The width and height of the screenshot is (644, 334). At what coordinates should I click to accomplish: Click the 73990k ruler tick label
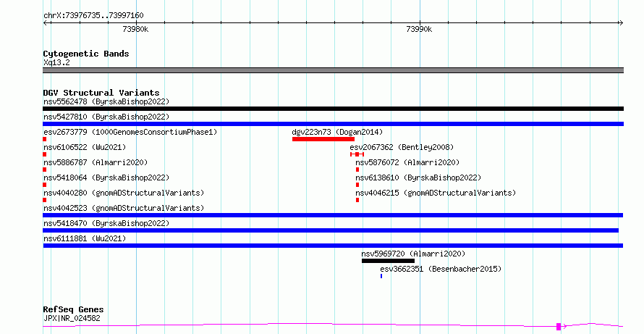[x=419, y=30]
